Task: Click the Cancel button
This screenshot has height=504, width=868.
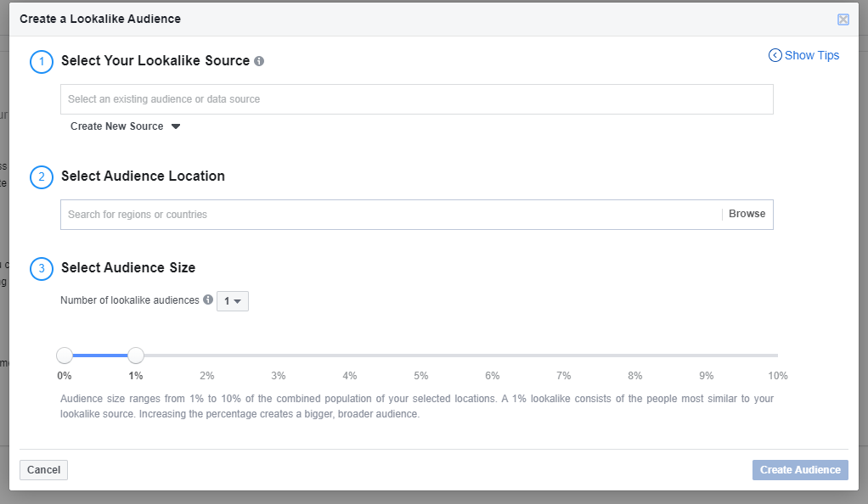Action: click(43, 470)
